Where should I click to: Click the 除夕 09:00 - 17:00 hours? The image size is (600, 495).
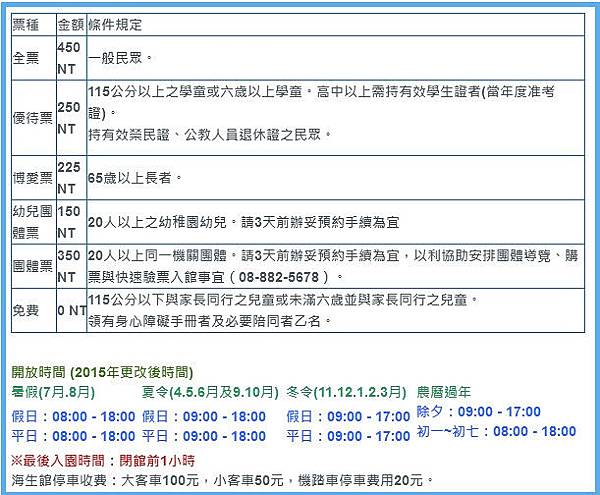(479, 412)
